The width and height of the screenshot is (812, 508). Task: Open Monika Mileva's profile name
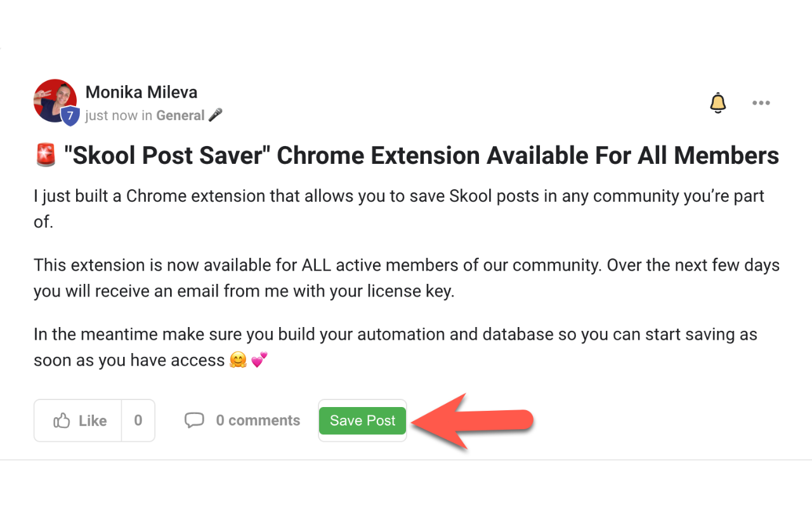tap(141, 91)
